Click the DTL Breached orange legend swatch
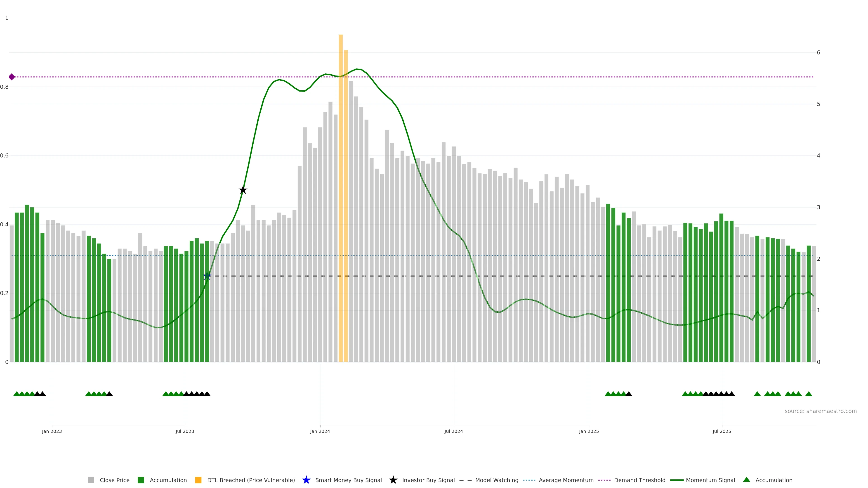The height and width of the screenshot is (488, 868). tap(198, 480)
